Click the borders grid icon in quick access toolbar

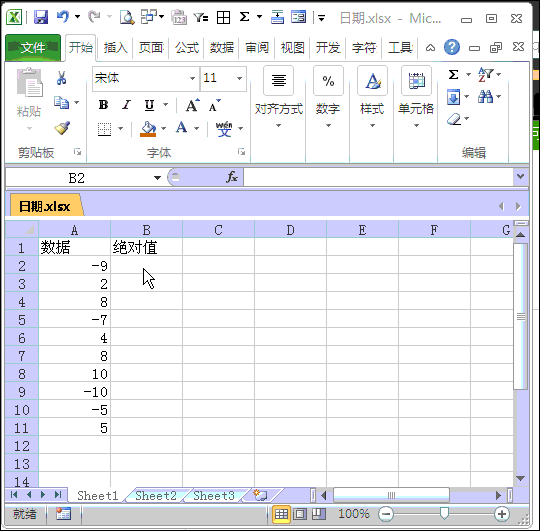coord(223,17)
